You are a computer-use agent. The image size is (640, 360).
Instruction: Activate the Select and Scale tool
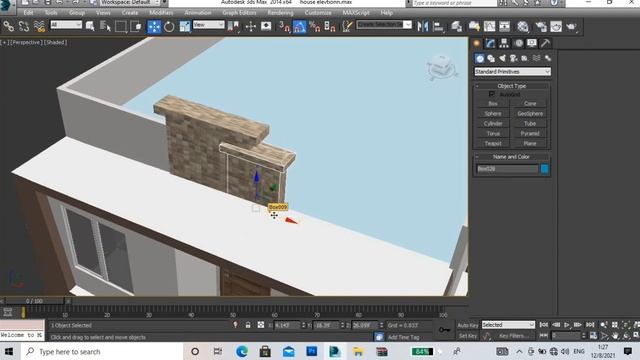185,27
